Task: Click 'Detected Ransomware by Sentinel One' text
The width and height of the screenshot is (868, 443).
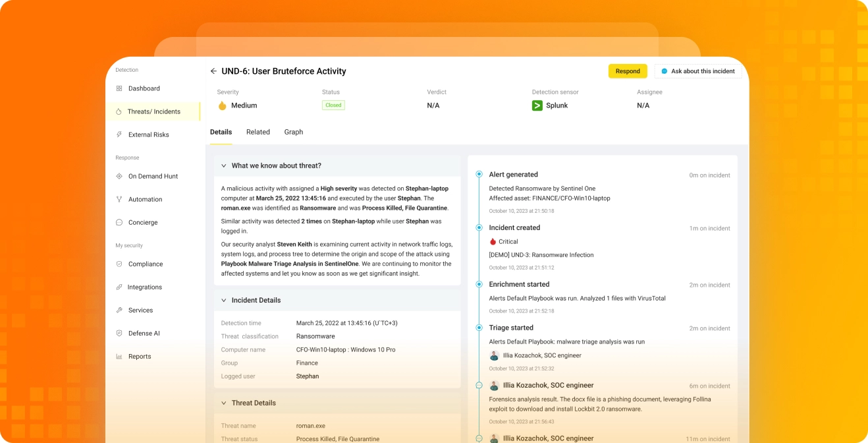Action: 542,189
